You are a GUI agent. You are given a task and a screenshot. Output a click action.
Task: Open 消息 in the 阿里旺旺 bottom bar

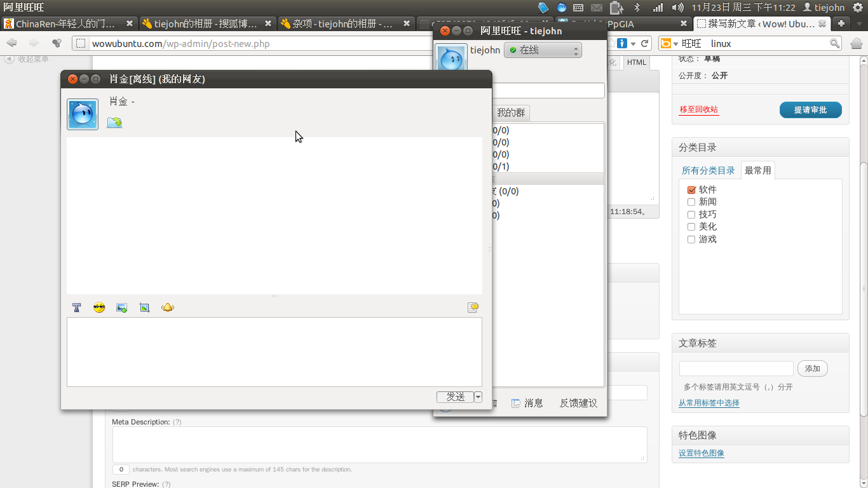coord(527,403)
